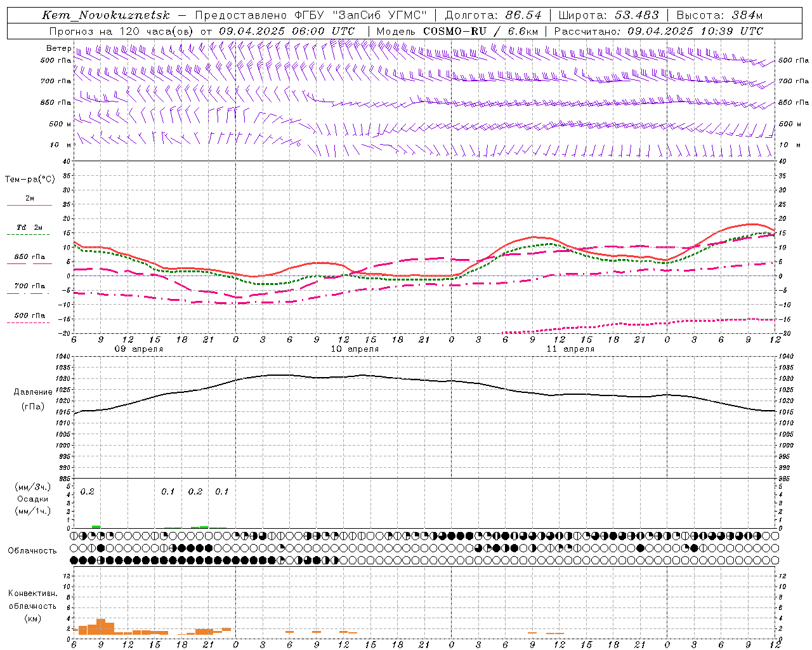The height and width of the screenshot is (650, 812).
Task: Select the "Тем-ра(°C)" temperature panel label
Action: tap(30, 180)
